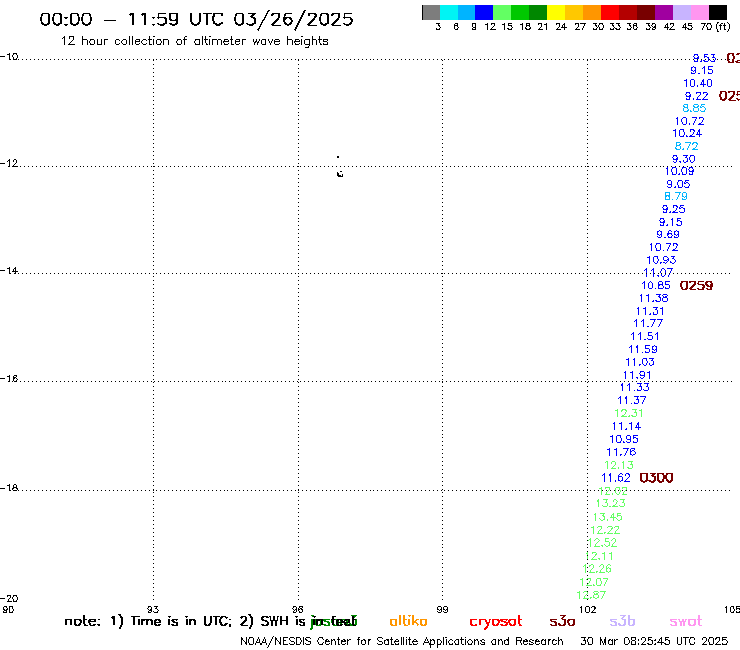Click the wave height value 11.76
The height and width of the screenshot is (650, 740).
(x=621, y=452)
